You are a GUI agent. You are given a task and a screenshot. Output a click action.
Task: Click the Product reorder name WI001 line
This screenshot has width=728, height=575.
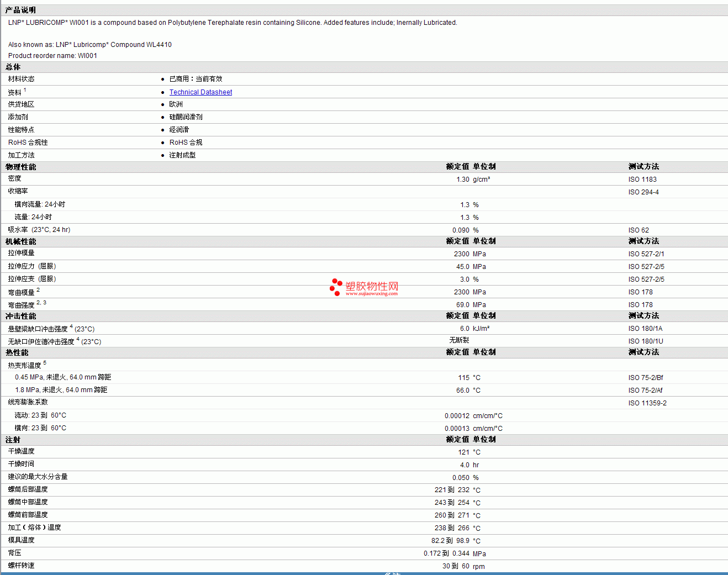pyautogui.click(x=52, y=56)
